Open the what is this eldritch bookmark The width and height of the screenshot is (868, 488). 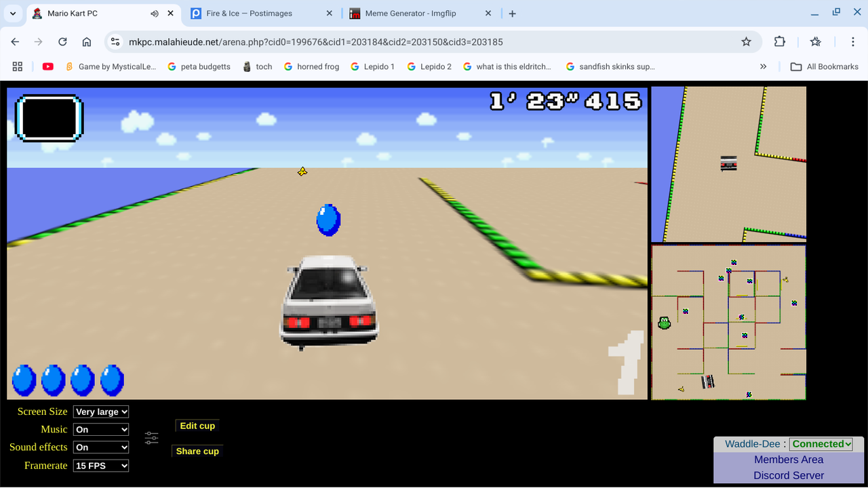pyautogui.click(x=507, y=66)
